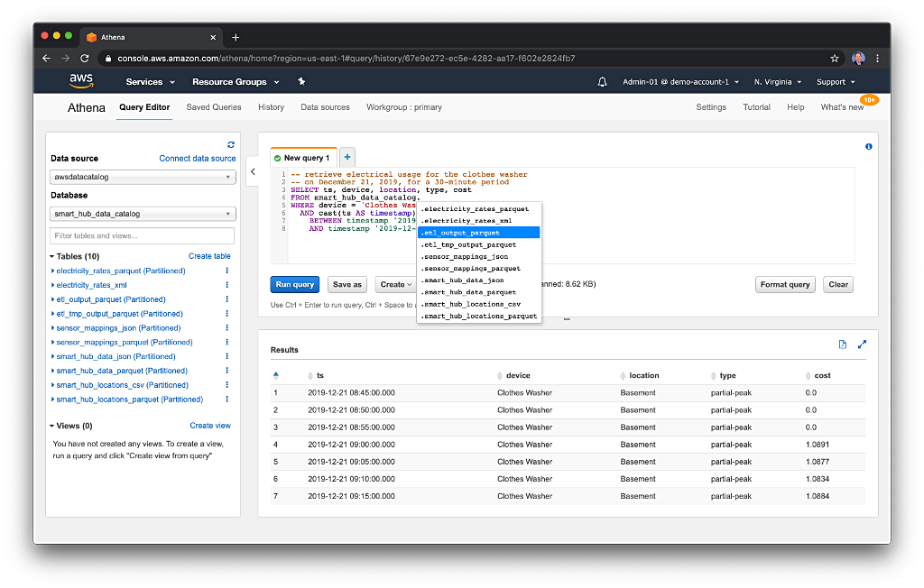
Task: Bookmark this page with the star
Action: (834, 59)
